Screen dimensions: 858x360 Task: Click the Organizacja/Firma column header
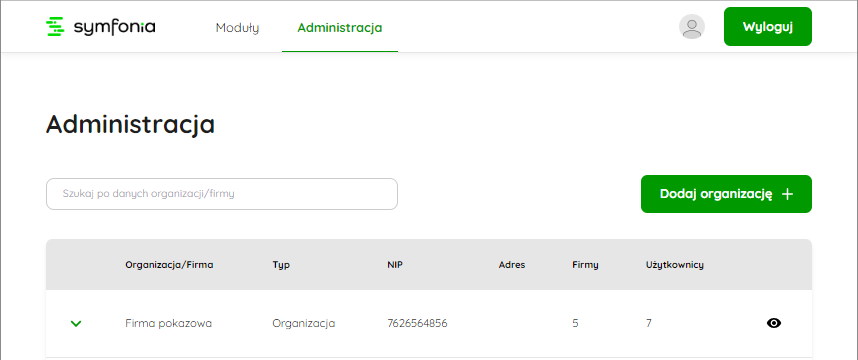click(x=169, y=265)
